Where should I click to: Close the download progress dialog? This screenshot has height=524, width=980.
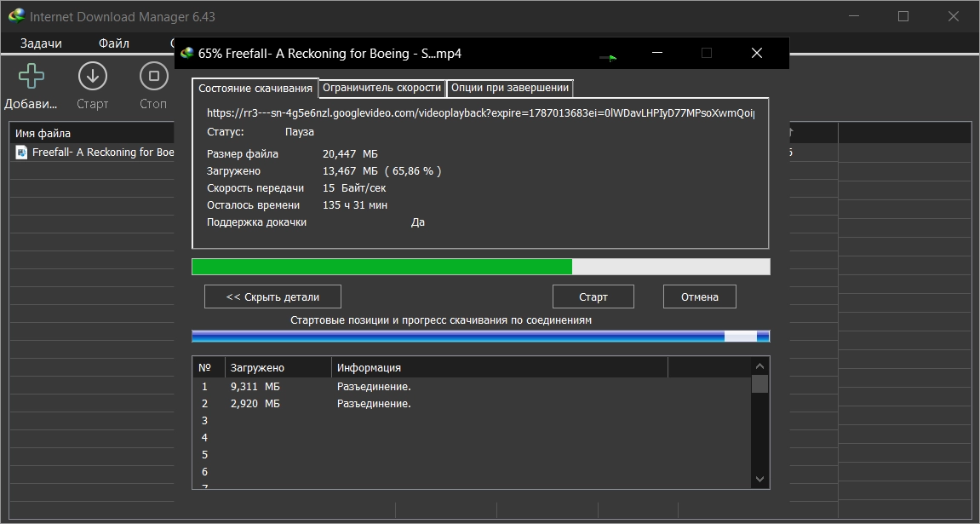click(x=756, y=53)
